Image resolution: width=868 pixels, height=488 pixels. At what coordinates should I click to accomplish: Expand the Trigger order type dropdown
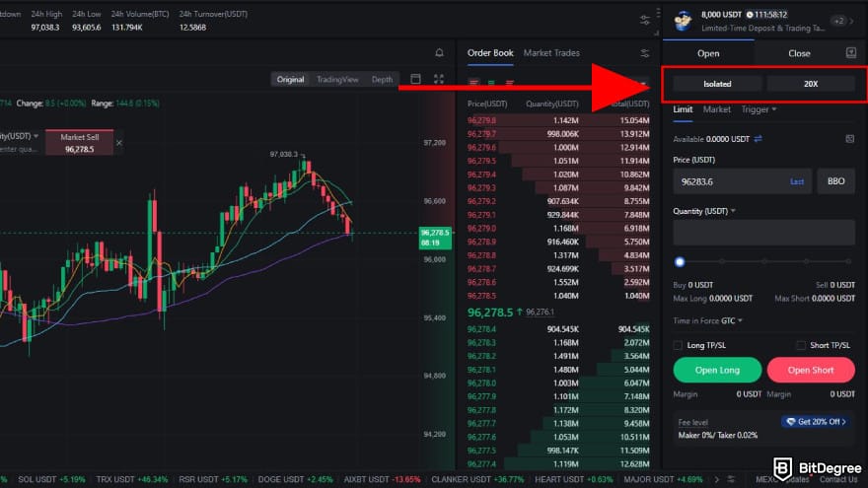pos(759,109)
